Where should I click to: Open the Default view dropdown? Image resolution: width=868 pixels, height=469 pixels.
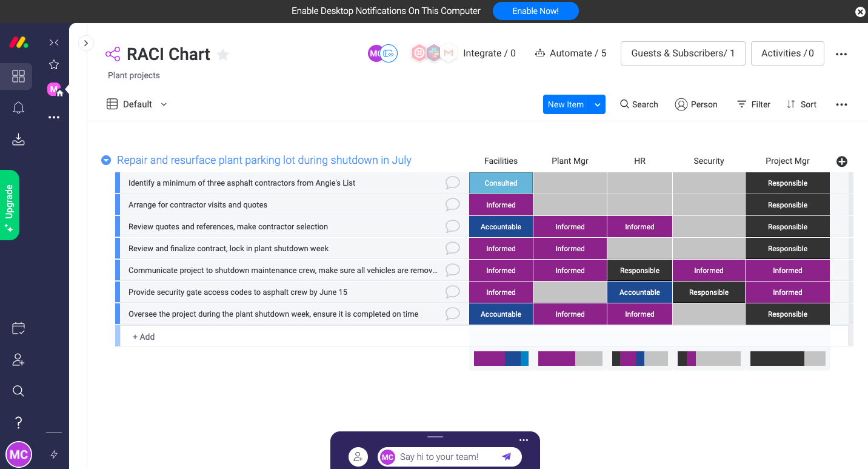137,104
